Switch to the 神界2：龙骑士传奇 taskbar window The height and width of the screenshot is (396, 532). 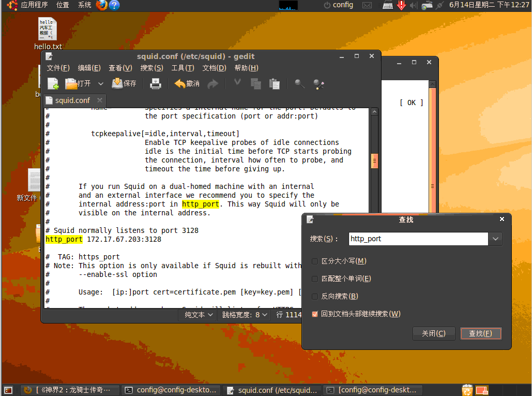tap(70, 390)
